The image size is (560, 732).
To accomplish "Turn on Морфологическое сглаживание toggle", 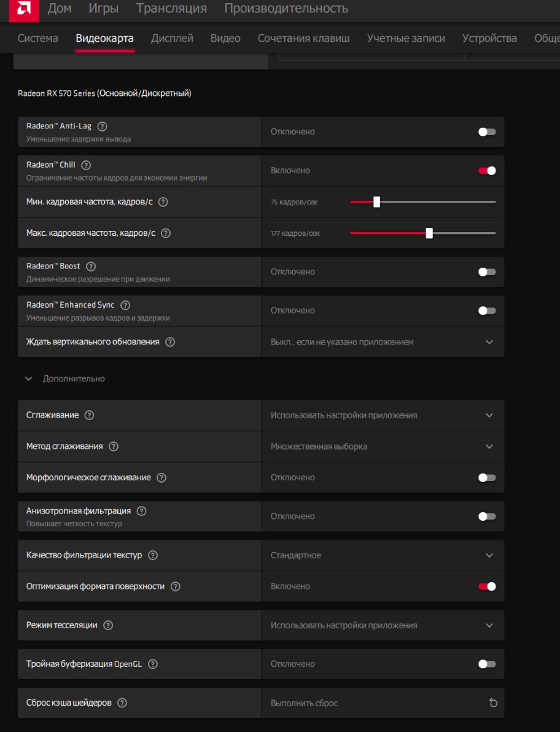I will pos(487,478).
